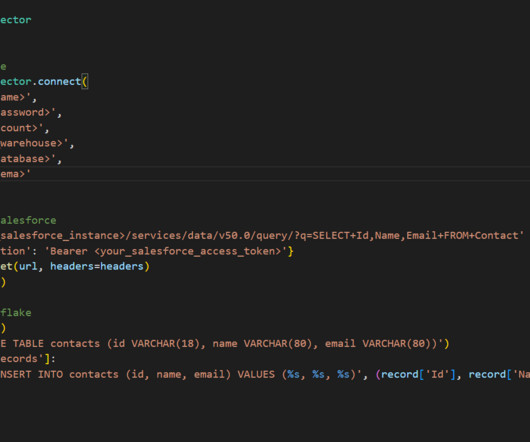Screen dimensions: 530x442
Task: Click the 'ema>' line of code
Action: pyautogui.click(x=15, y=174)
